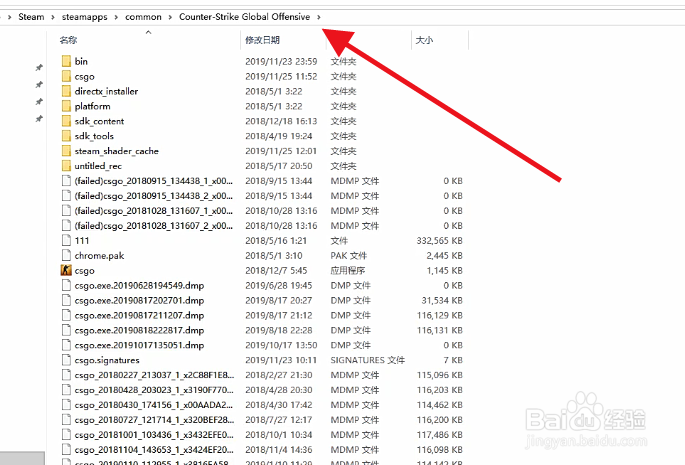This screenshot has width=685, height=465.
Task: Click the csgo_20180428_203023 file icon
Action: pos(66,390)
